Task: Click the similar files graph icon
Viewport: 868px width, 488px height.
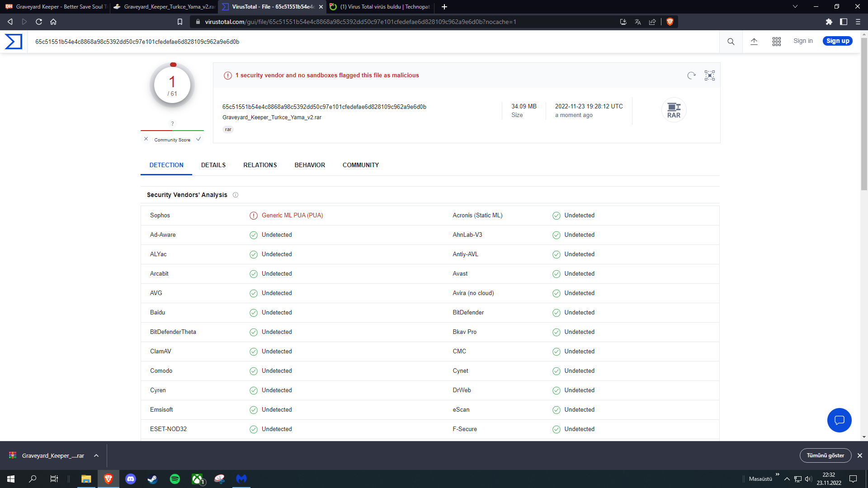Action: (709, 75)
